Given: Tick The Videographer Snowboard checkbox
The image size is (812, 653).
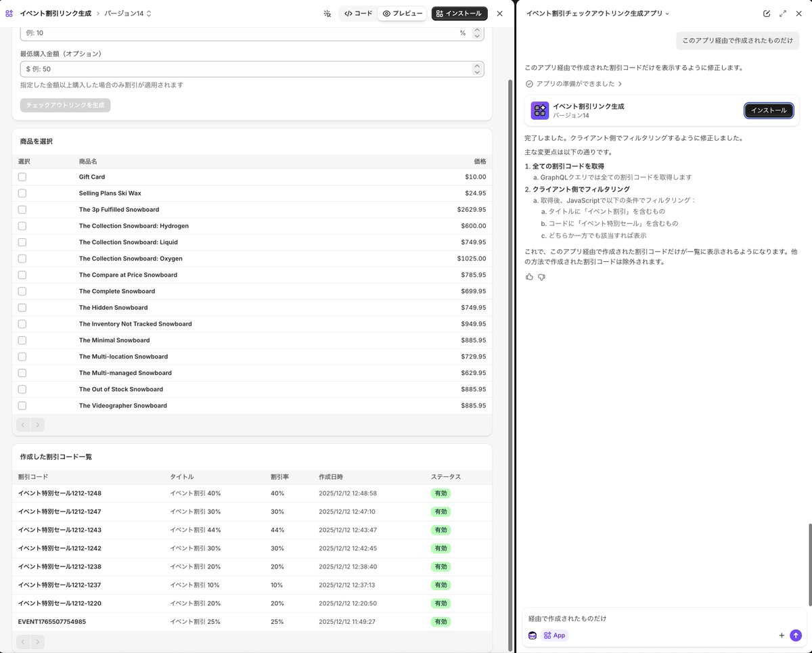Looking at the screenshot, I should 22,405.
